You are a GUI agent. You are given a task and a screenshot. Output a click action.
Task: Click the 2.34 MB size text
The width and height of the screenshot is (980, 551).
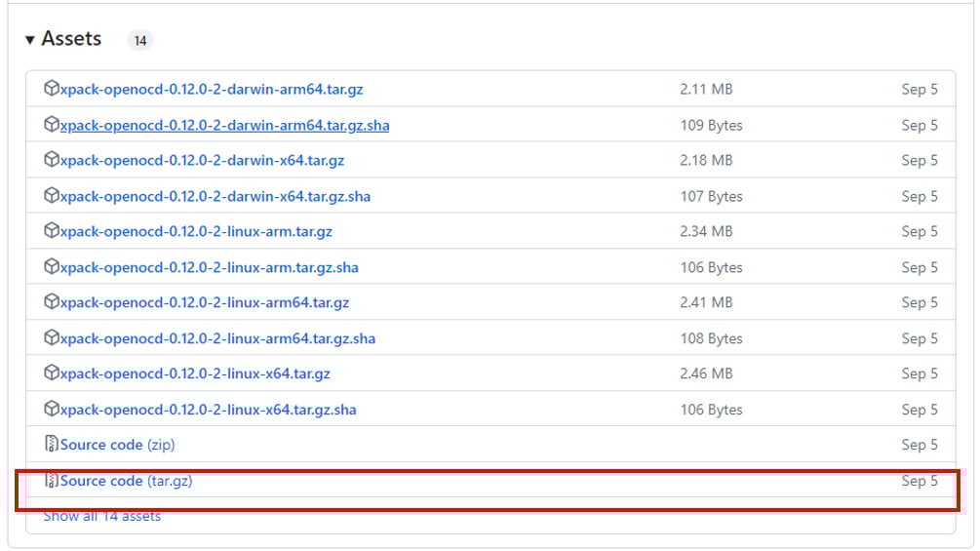click(x=706, y=232)
